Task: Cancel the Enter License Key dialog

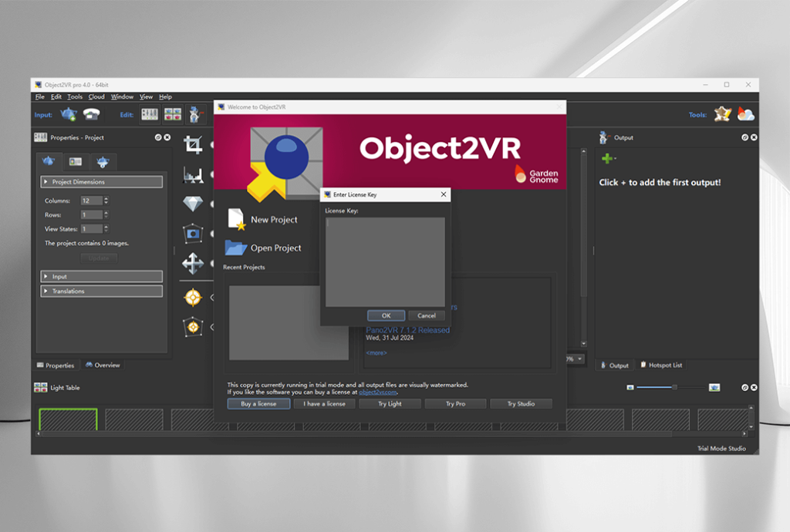Action: (426, 315)
